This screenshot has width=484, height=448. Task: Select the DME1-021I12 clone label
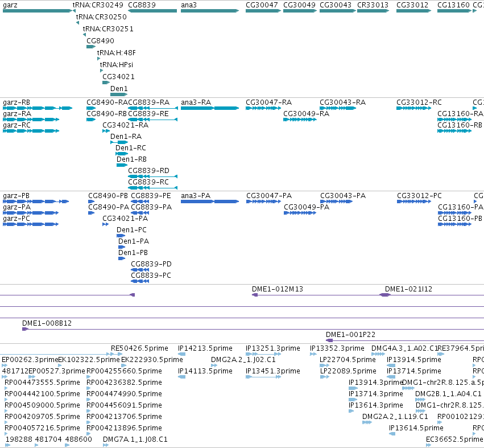(x=408, y=289)
